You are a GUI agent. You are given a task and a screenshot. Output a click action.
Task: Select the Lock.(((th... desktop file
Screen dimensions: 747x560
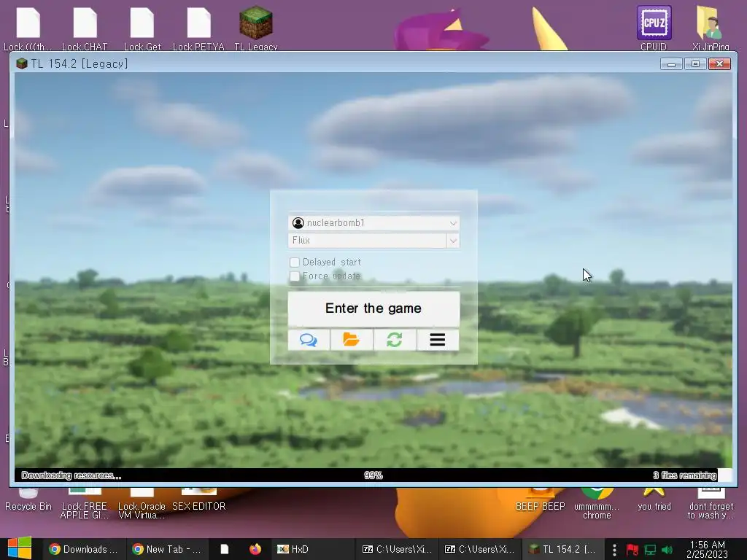pyautogui.click(x=28, y=28)
